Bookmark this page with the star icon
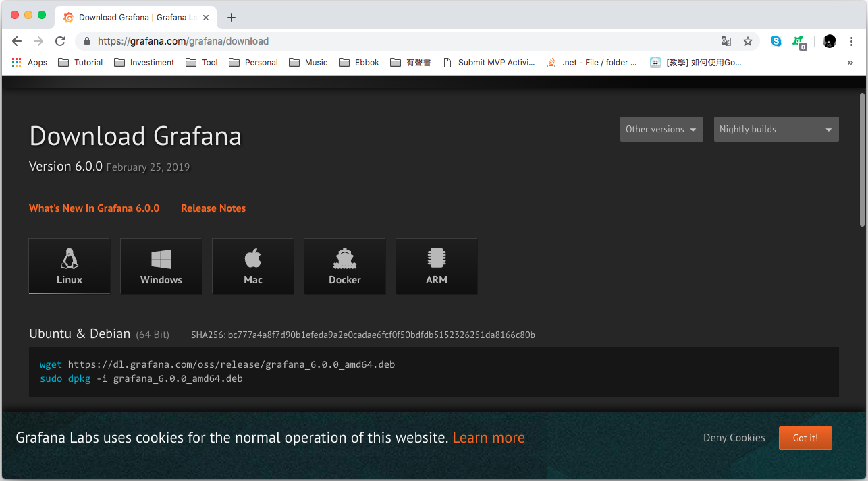Screen dimensions: 868x481 coord(748,41)
